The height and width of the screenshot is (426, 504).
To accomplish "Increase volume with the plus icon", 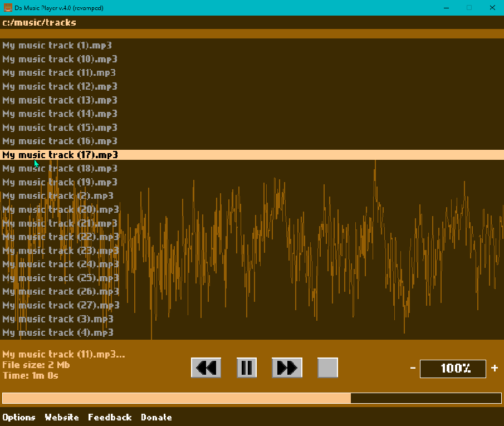I will click(495, 368).
